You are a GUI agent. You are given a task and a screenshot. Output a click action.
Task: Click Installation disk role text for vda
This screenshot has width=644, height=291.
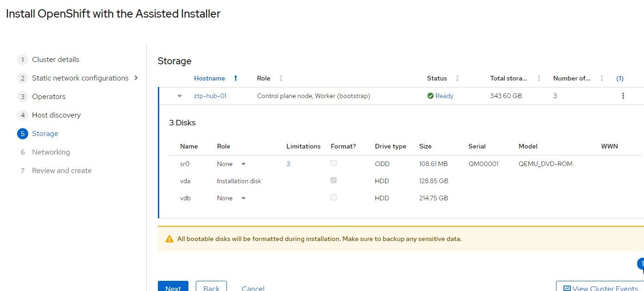coord(239,181)
